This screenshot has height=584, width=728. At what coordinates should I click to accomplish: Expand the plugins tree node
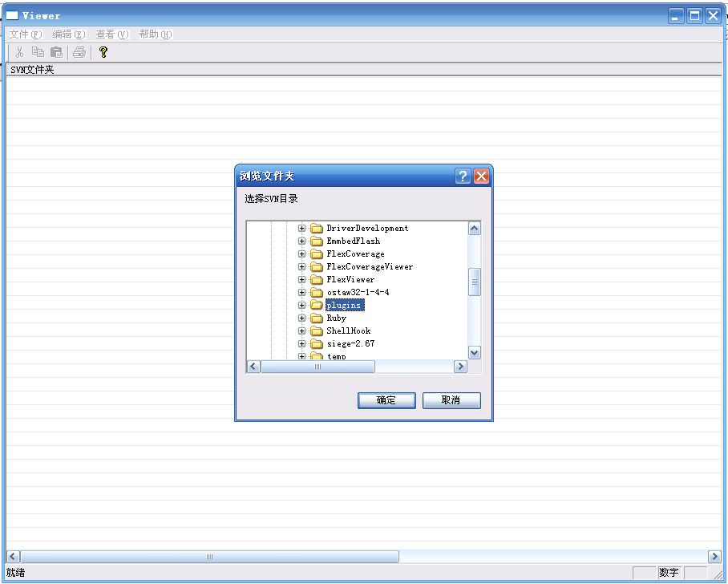click(x=301, y=306)
